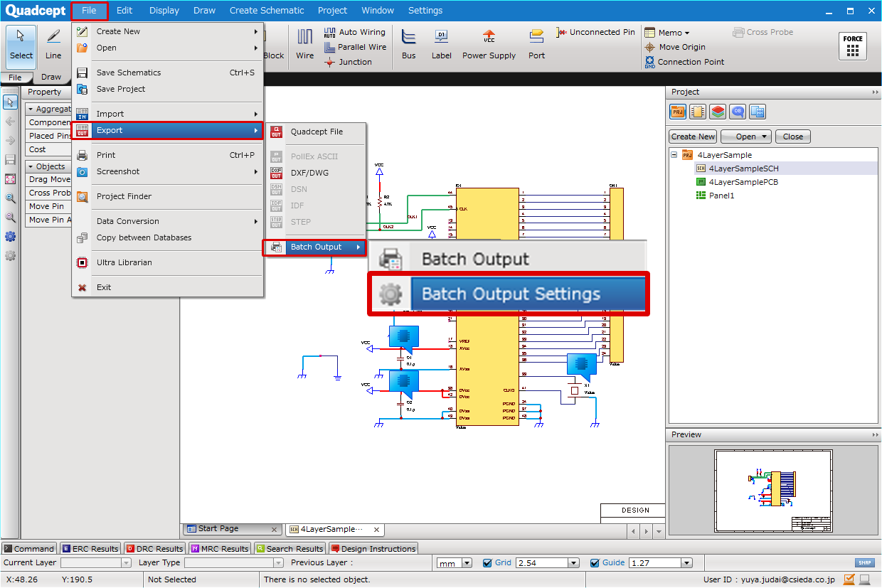Choose the Line drawing tool

(53, 44)
